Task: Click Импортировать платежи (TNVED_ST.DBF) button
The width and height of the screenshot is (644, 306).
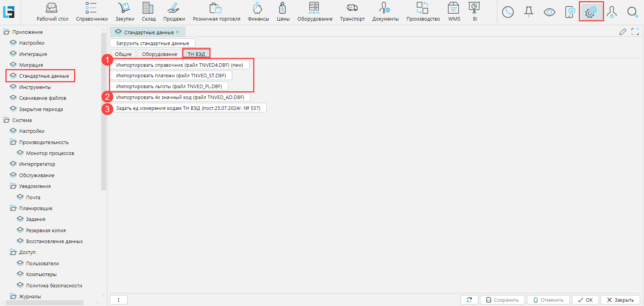Action: 171,75
